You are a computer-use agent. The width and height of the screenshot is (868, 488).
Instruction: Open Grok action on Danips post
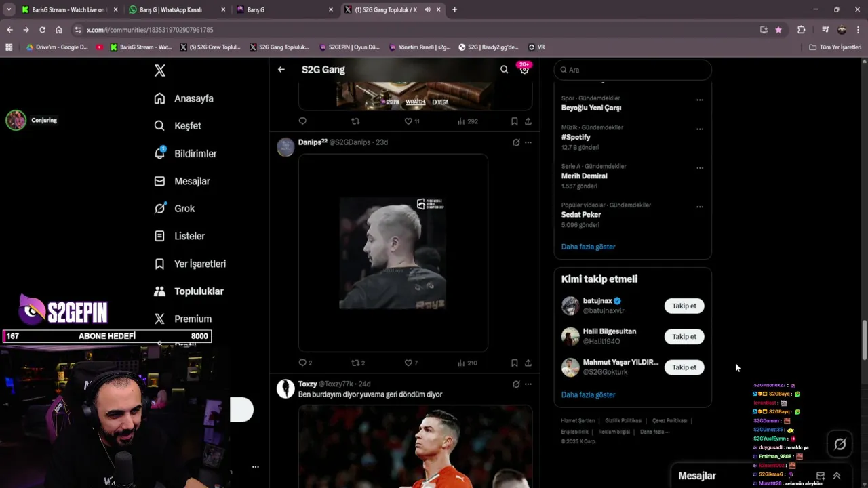click(x=516, y=142)
